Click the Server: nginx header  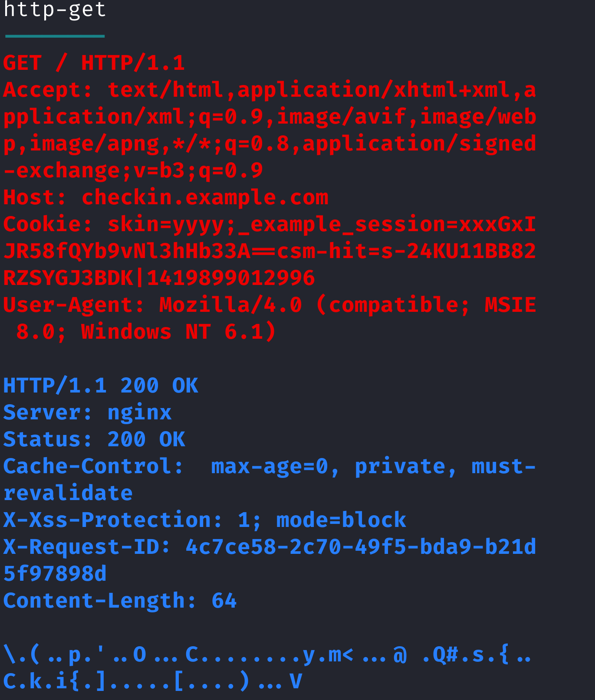coord(87,413)
